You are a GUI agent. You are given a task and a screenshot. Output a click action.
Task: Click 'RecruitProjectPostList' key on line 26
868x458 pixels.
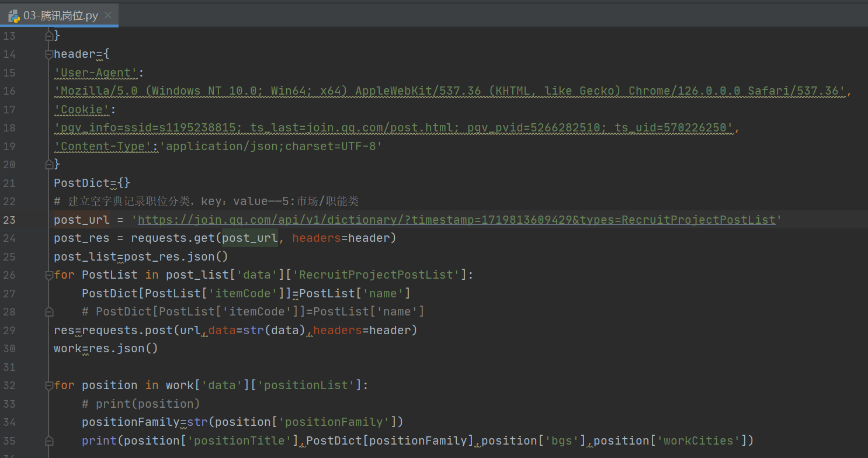point(376,275)
